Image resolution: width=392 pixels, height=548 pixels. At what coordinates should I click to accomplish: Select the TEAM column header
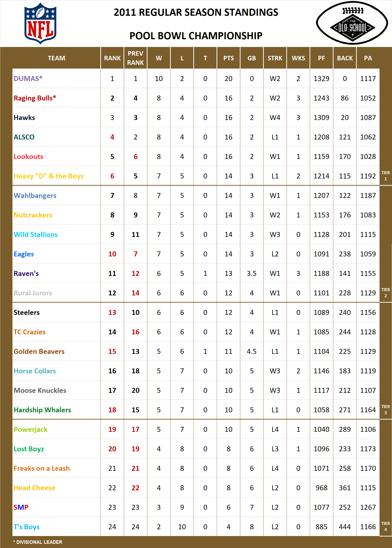[56, 58]
